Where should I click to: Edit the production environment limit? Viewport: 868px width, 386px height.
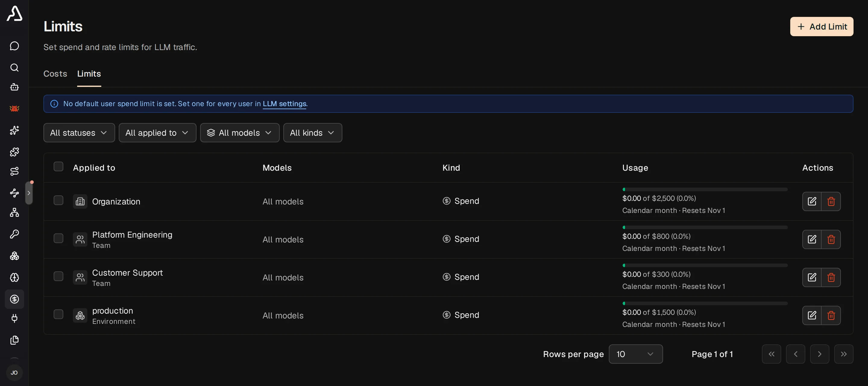(812, 315)
